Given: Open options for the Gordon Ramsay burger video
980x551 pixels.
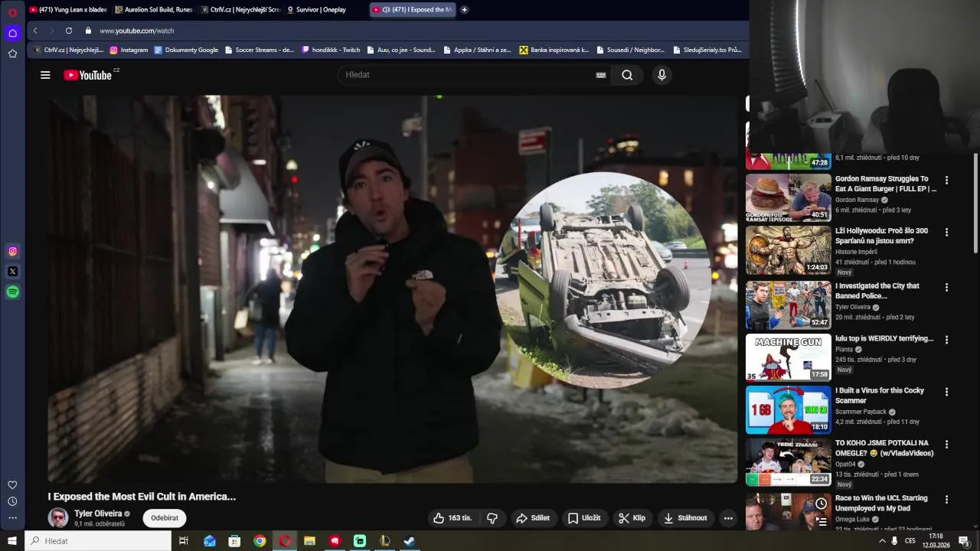Looking at the screenshot, I should 946,181.
